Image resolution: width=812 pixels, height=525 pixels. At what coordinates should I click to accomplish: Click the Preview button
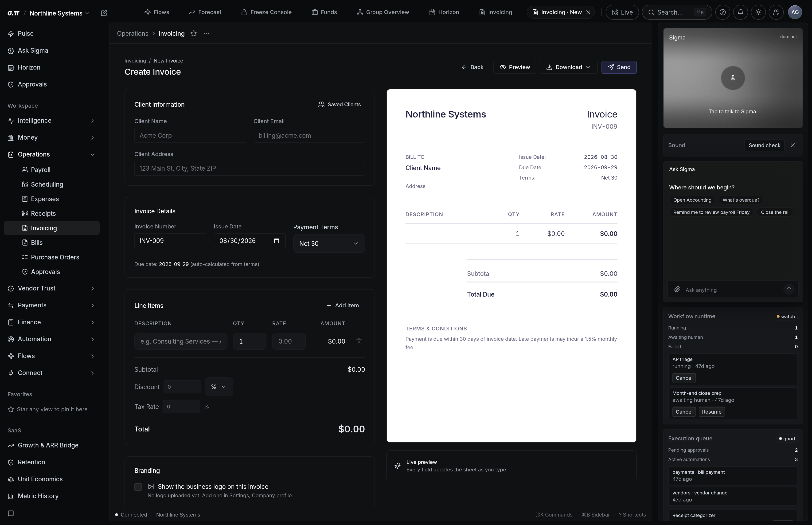click(515, 67)
